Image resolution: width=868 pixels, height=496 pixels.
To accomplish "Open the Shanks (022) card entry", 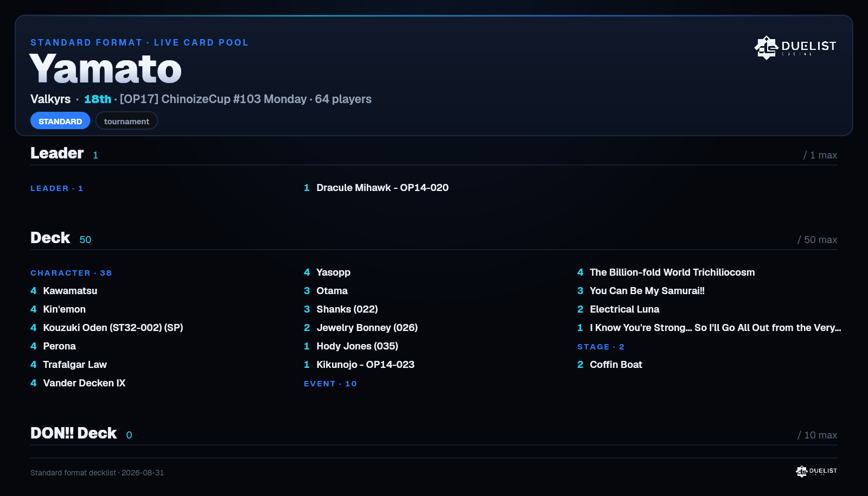I will click(x=341, y=309).
